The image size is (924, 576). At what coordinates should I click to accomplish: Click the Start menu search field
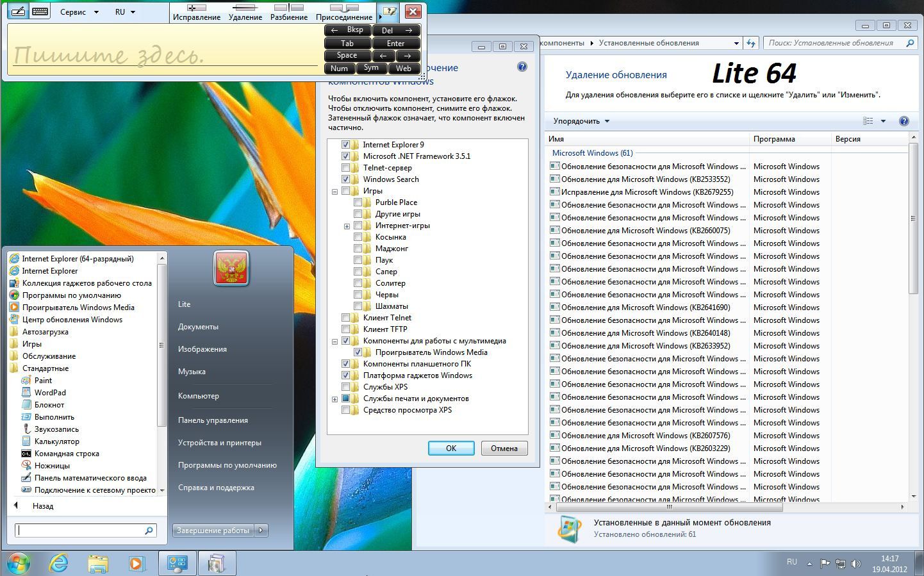(86, 530)
